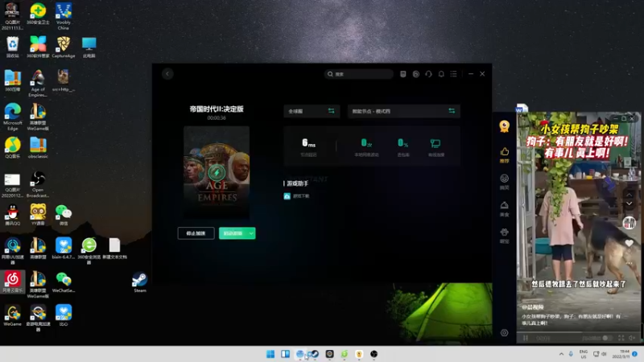Click the search field in the accelerator window

coord(358,74)
